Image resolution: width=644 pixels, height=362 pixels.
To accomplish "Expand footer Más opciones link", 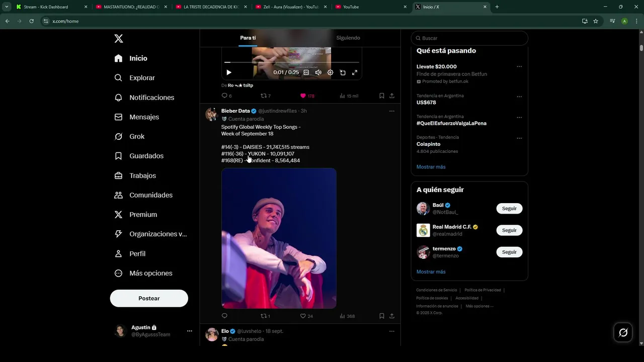I will (479, 306).
